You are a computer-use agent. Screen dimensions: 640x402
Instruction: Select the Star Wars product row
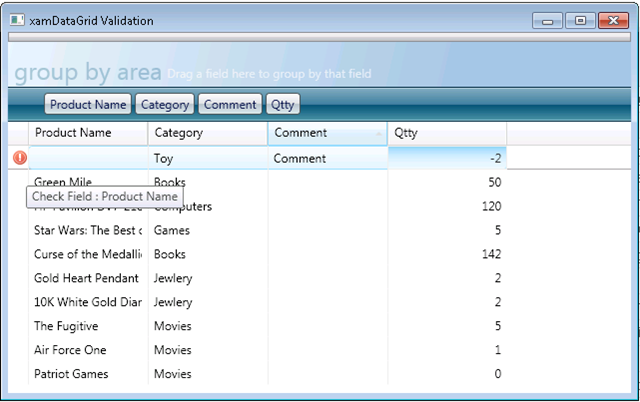click(88, 230)
